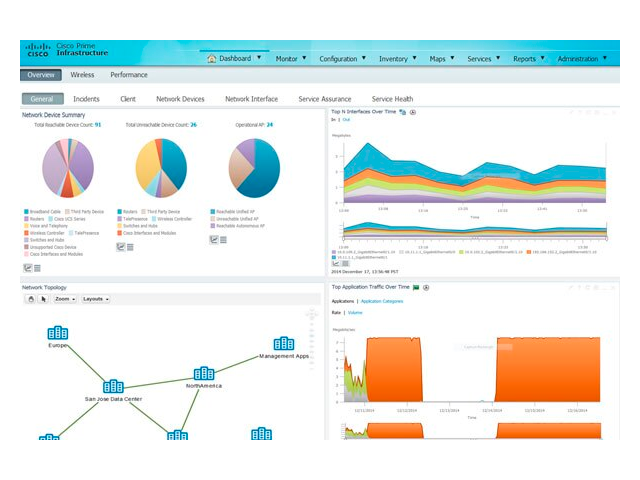Select the pan hand tool in Network Topology
Image resolution: width=640 pixels, height=480 pixels.
tap(31, 299)
